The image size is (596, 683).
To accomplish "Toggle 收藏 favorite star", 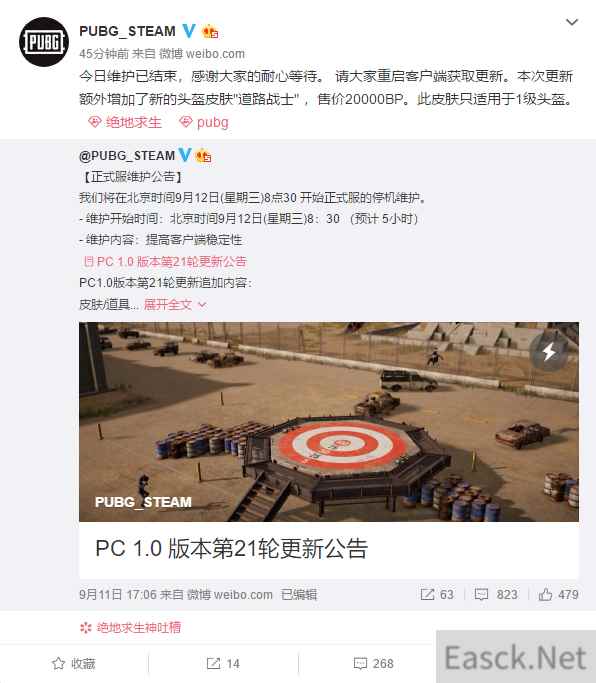I will (x=74, y=664).
